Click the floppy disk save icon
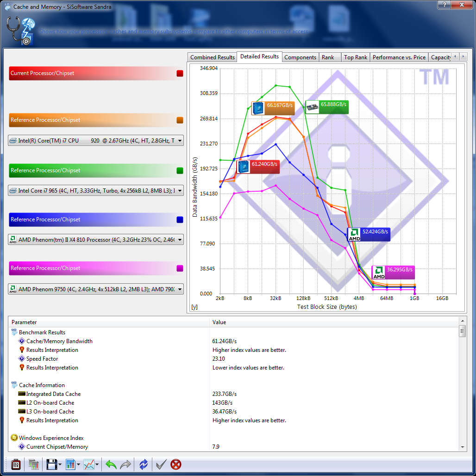 pyautogui.click(x=51, y=464)
